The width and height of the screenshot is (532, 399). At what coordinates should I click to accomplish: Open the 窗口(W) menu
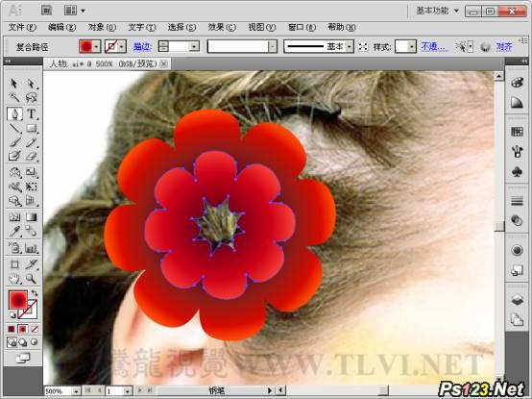[302, 27]
